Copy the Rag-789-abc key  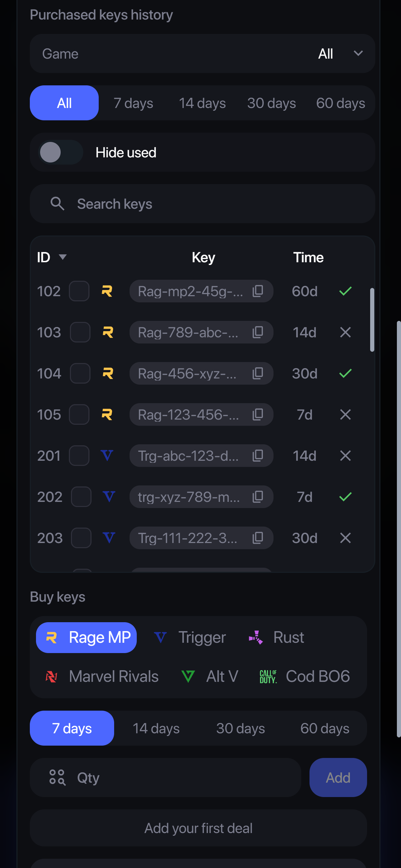point(258,332)
